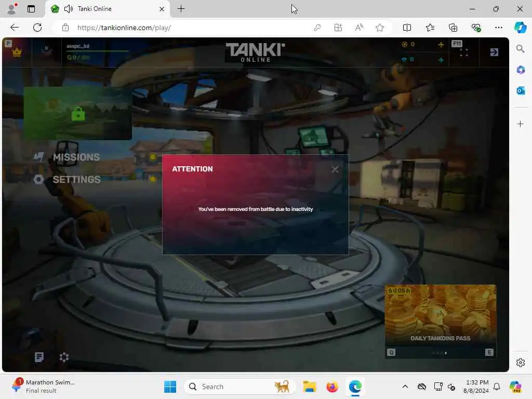This screenshot has width=532, height=399.
Task: Open Collections icon
Action: (453, 28)
